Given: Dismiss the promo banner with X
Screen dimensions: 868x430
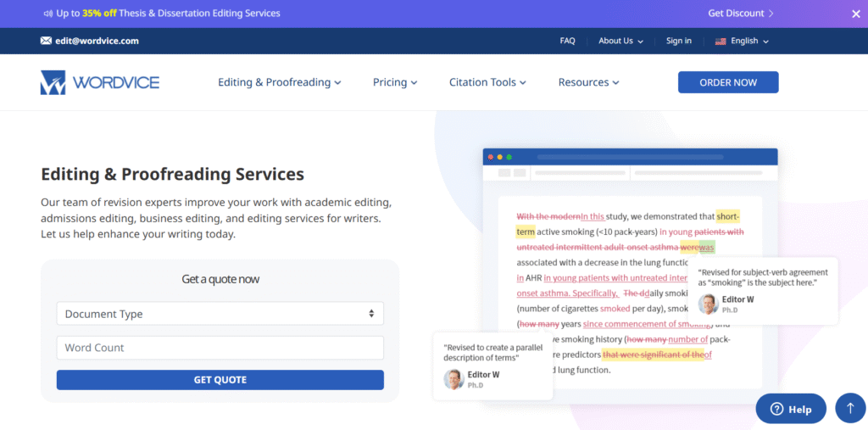Looking at the screenshot, I should point(856,14).
